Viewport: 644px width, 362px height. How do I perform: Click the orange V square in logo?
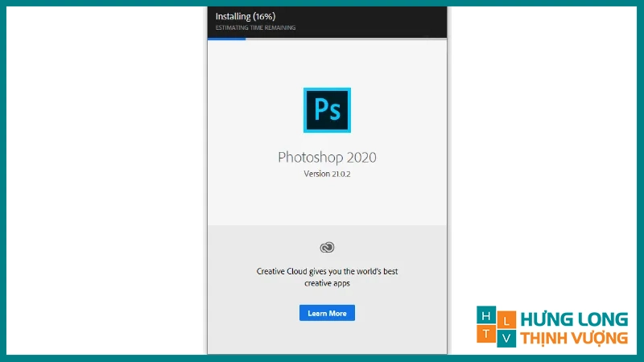tap(506, 337)
